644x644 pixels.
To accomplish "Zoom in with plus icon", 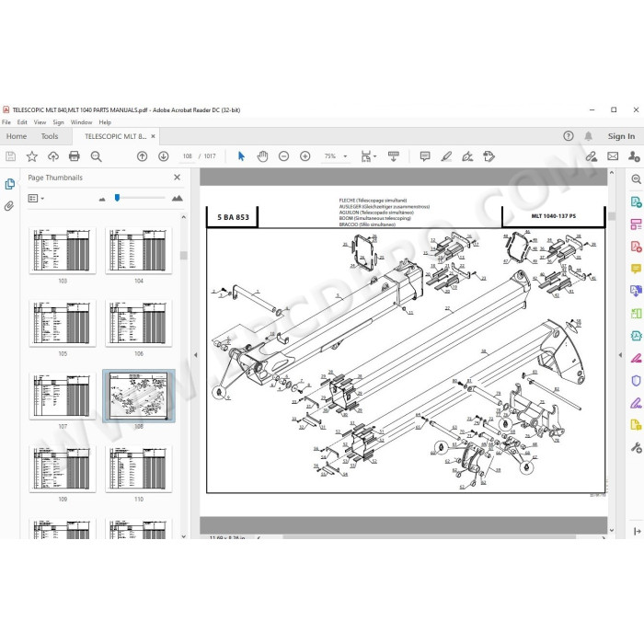I will click(x=305, y=156).
